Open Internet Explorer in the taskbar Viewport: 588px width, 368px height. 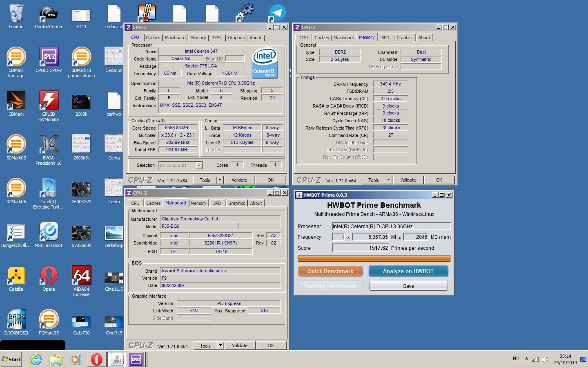(36, 359)
